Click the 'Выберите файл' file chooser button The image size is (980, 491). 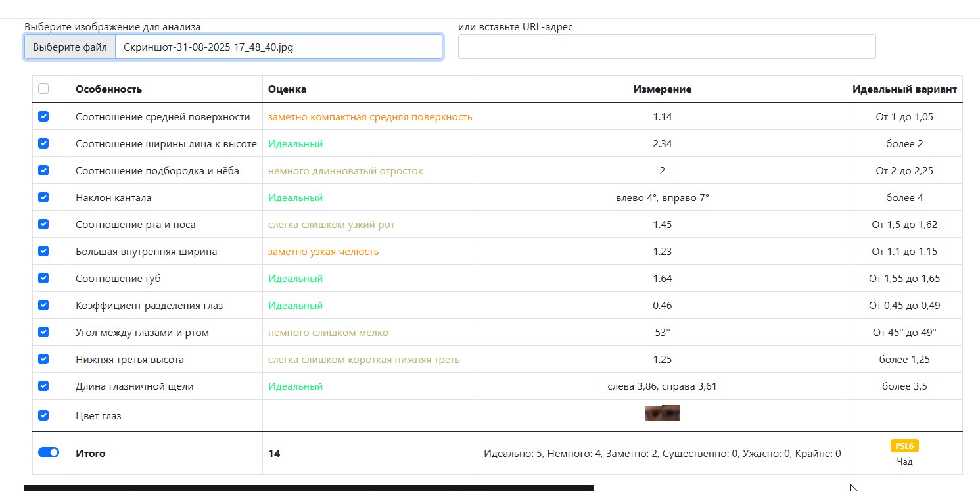(x=70, y=47)
